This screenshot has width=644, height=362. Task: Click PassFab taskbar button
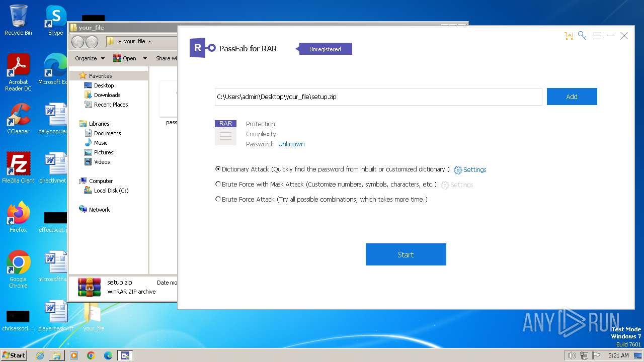125,355
